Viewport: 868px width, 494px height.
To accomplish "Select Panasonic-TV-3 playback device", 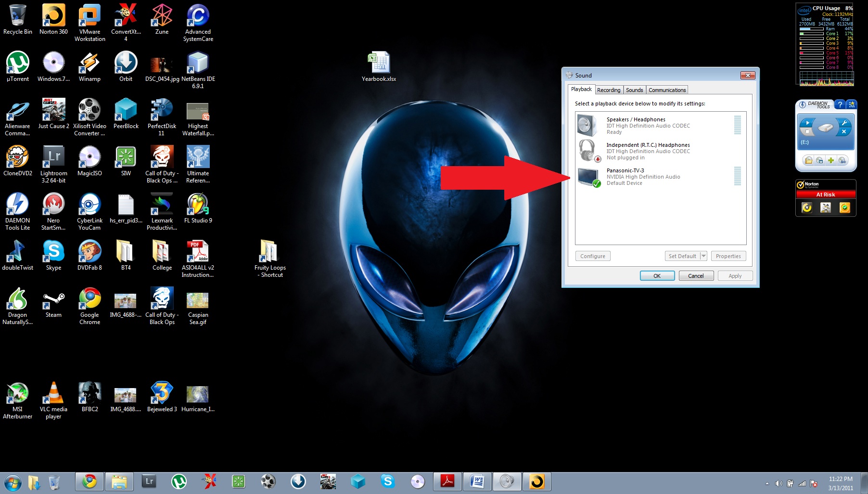I will point(660,176).
